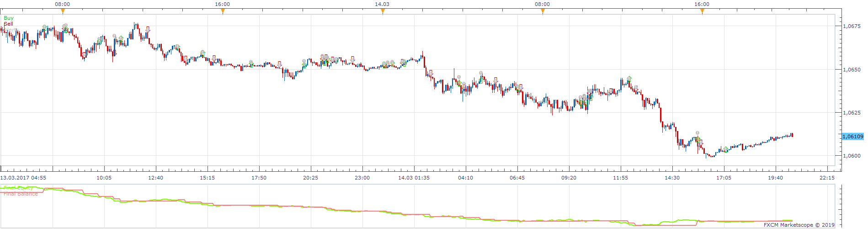Viewport: 868px width, 229px height.
Task: Click the 15:15 time axis label
Action: tap(208, 178)
